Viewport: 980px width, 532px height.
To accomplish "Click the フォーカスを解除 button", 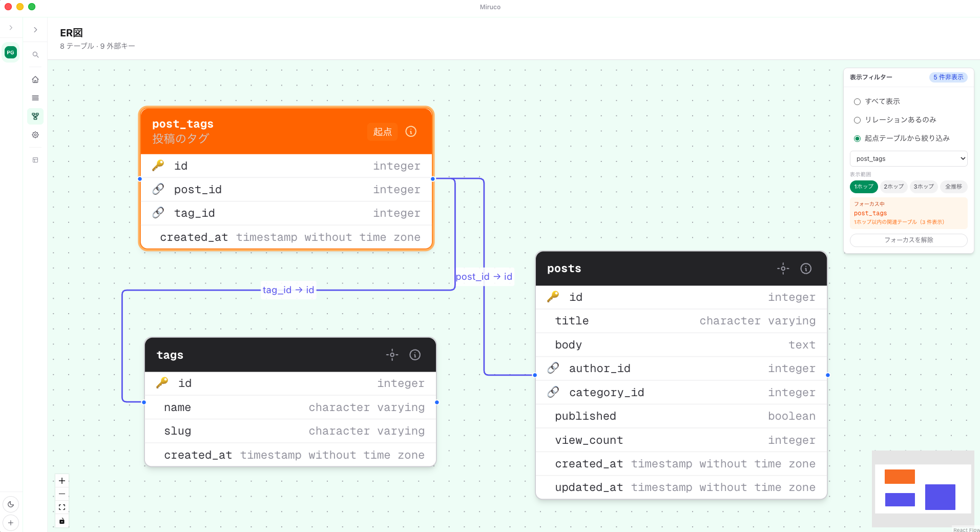I will click(908, 240).
